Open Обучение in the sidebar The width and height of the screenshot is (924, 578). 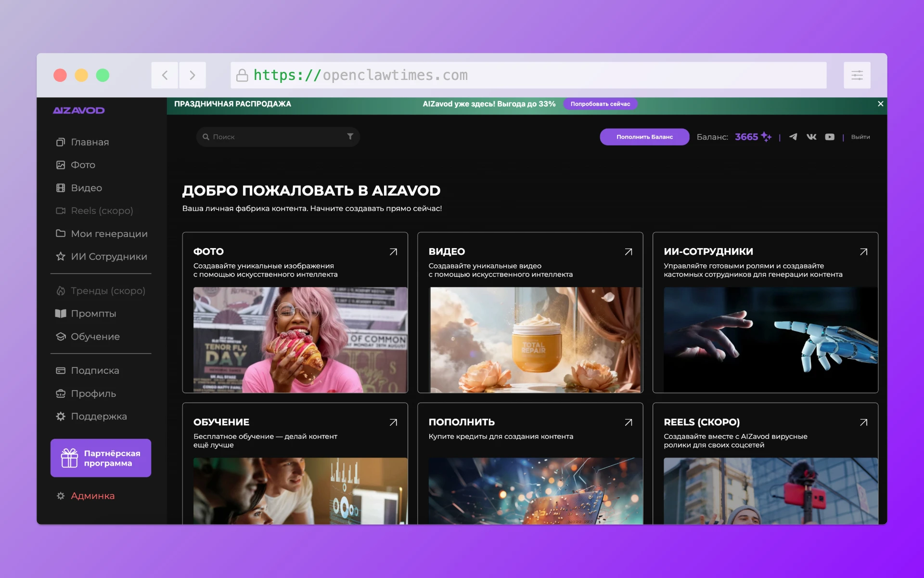[x=95, y=336]
